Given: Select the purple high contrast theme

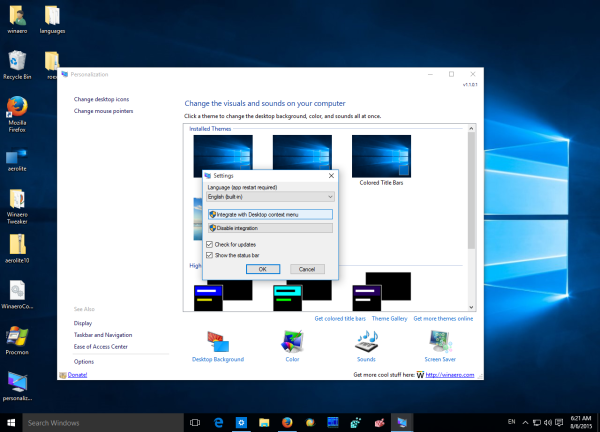Looking at the screenshot, I should coord(382,292).
